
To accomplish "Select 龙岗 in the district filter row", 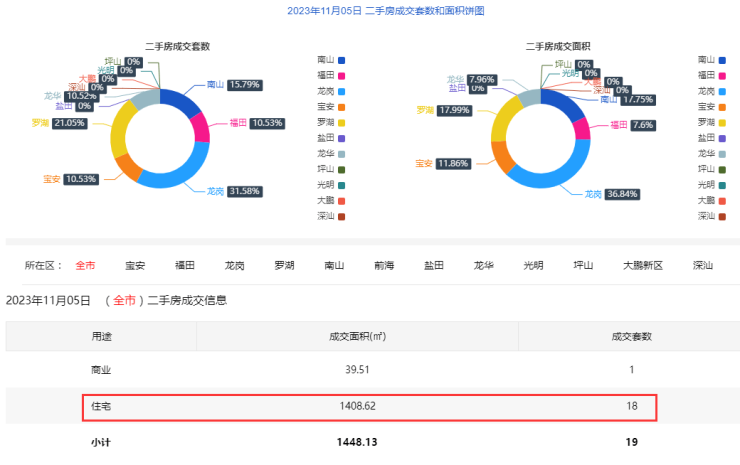I will [235, 266].
